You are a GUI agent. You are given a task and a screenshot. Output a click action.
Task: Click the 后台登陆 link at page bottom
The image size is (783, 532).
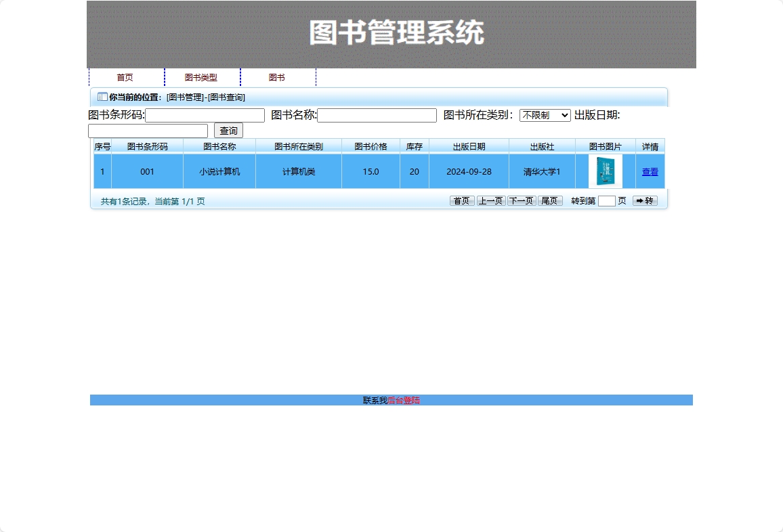coord(406,400)
